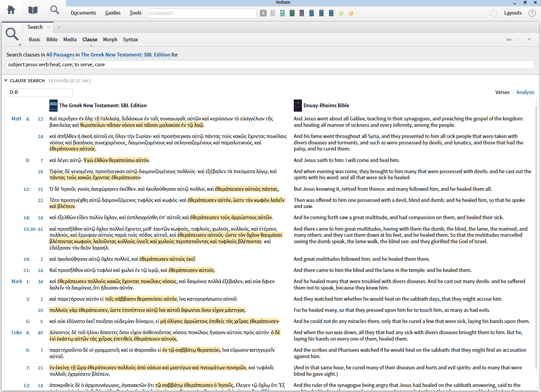Click the sync refresh icon
Image resolution: width=541 pixels, height=392 pixels.
[493, 13]
